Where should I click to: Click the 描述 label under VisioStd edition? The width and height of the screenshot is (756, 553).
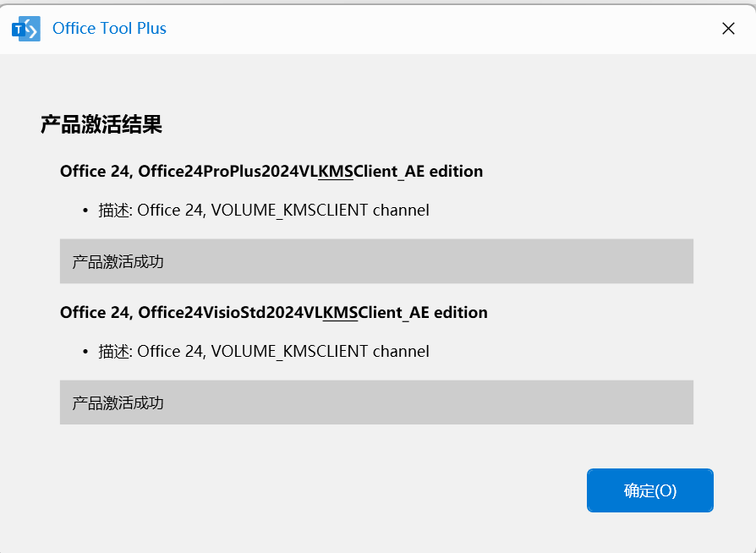114,352
